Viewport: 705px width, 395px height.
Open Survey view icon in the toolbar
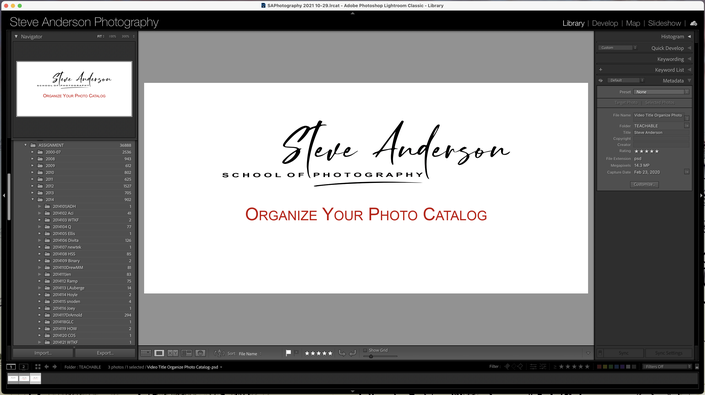coord(187,353)
